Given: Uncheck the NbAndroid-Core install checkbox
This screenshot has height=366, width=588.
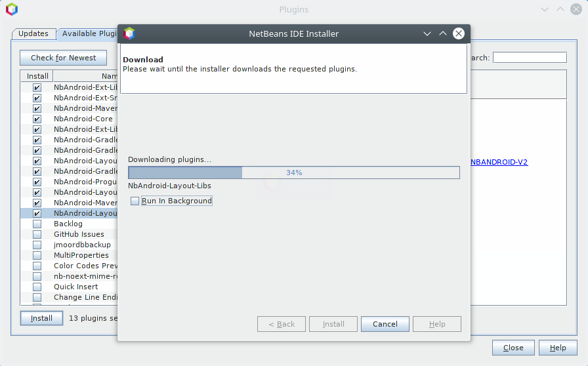Looking at the screenshot, I should click(37, 119).
